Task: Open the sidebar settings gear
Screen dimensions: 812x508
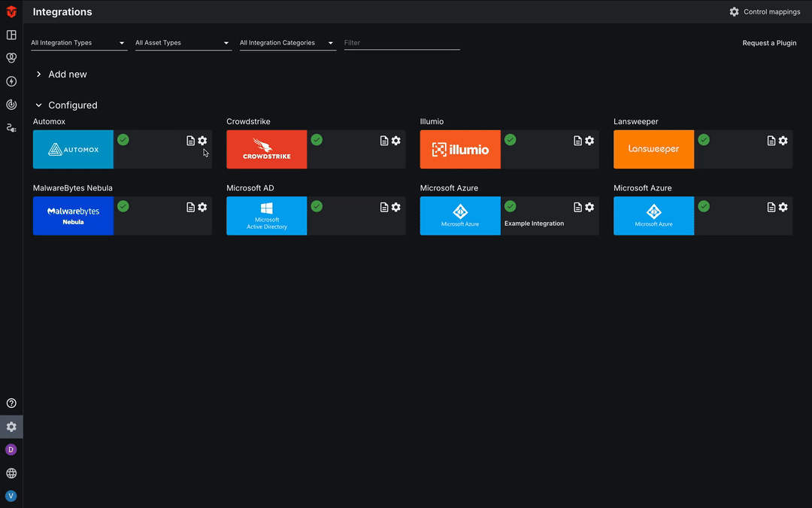Action: pos(11,427)
